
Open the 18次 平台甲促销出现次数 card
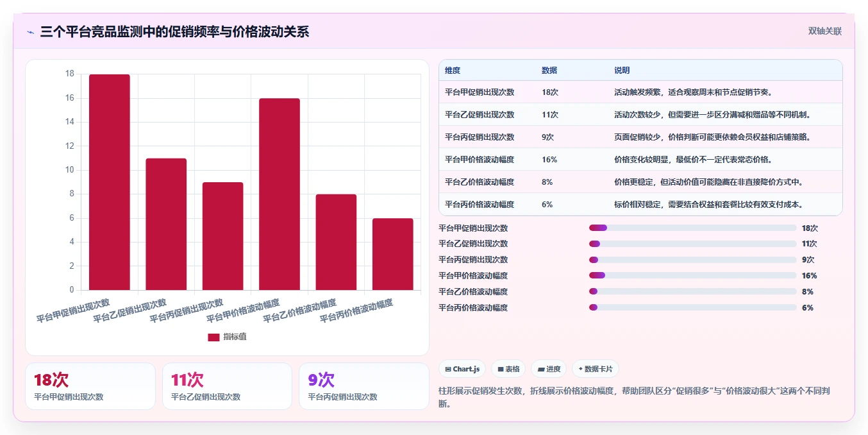(90, 386)
